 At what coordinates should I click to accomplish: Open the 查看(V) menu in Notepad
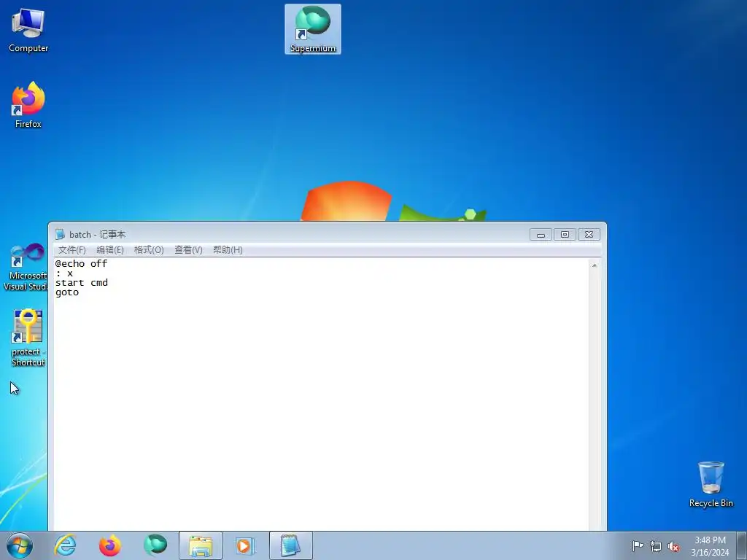188,250
